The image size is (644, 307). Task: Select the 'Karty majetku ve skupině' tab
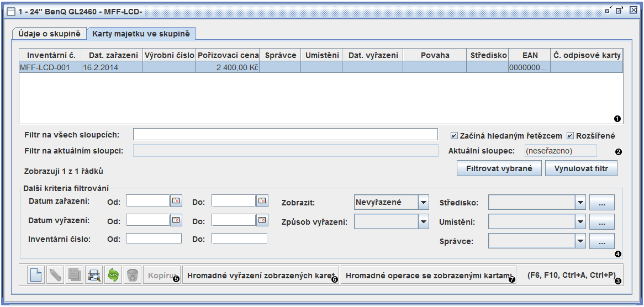(x=141, y=34)
